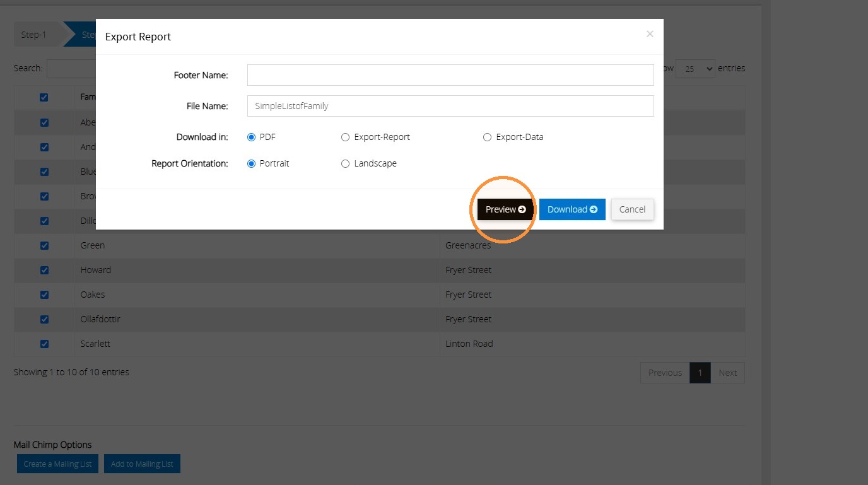Click the Export Report dialog title

point(138,37)
